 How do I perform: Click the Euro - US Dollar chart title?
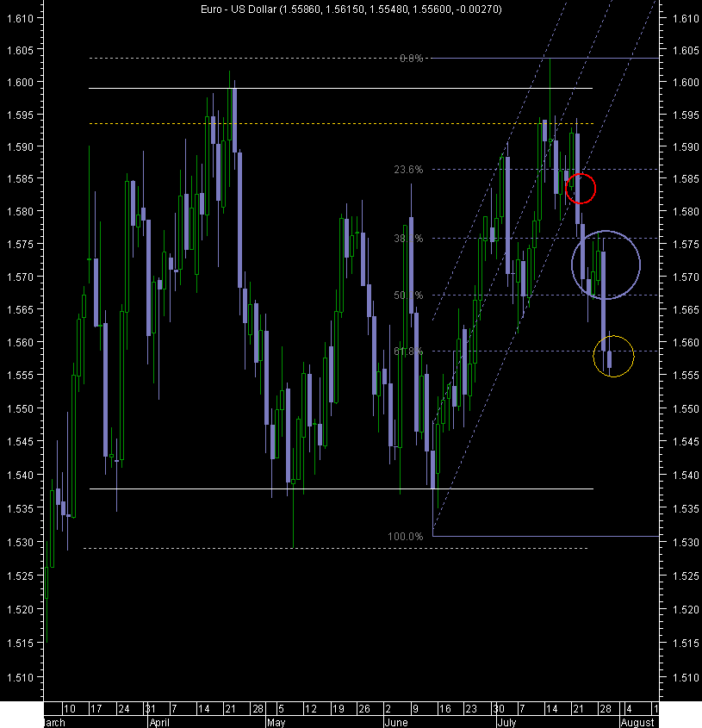coord(351,9)
